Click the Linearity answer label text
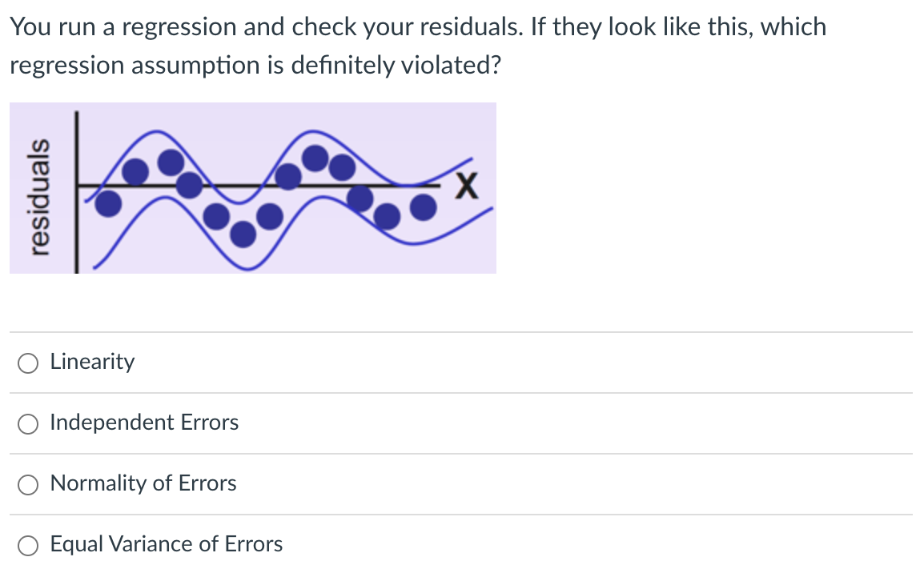Screen dimensions: 924x573 [x=92, y=362]
